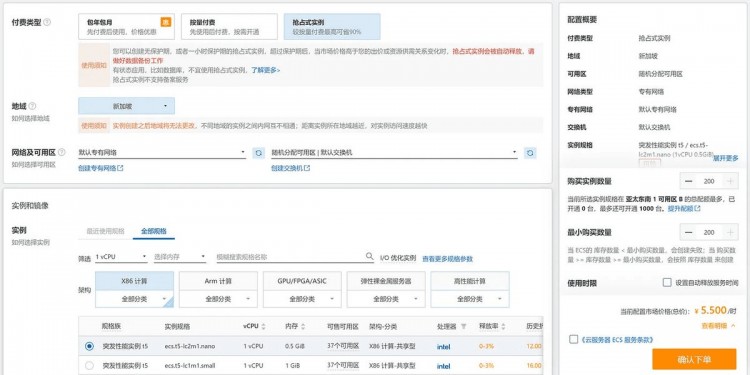This screenshot has height=375, width=750.
Task: Open help icon next to 网络及可用区
Action: point(61,153)
